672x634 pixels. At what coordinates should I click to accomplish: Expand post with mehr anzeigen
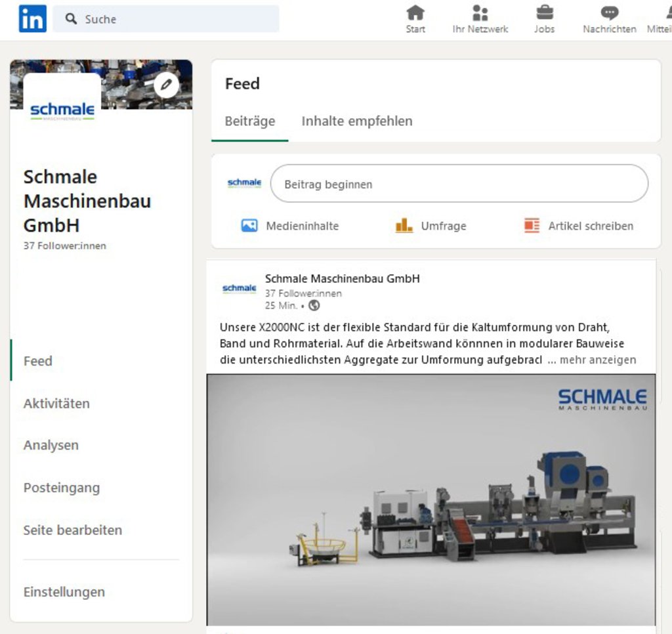598,360
